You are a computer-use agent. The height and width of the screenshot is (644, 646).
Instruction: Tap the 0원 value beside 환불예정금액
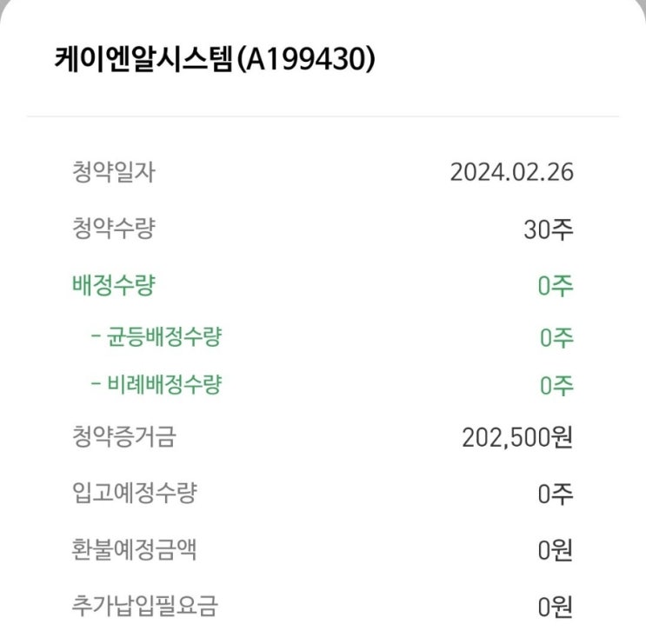pyautogui.click(x=556, y=550)
